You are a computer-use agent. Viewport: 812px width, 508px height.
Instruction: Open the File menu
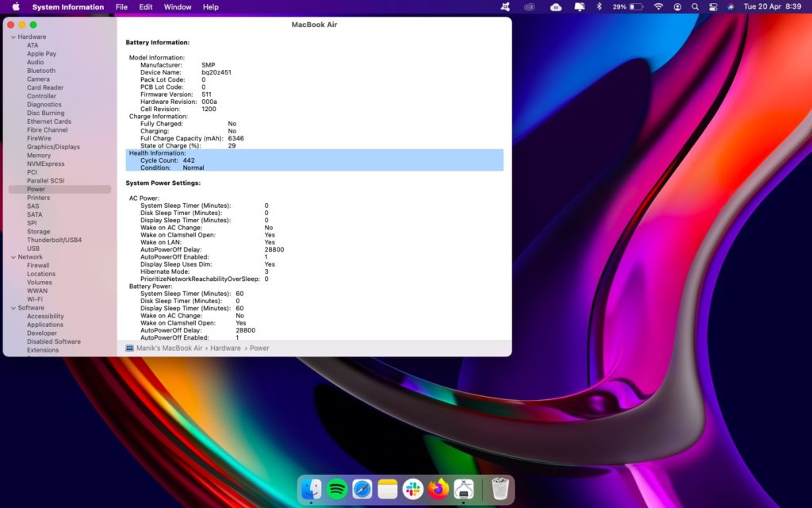pyautogui.click(x=121, y=7)
